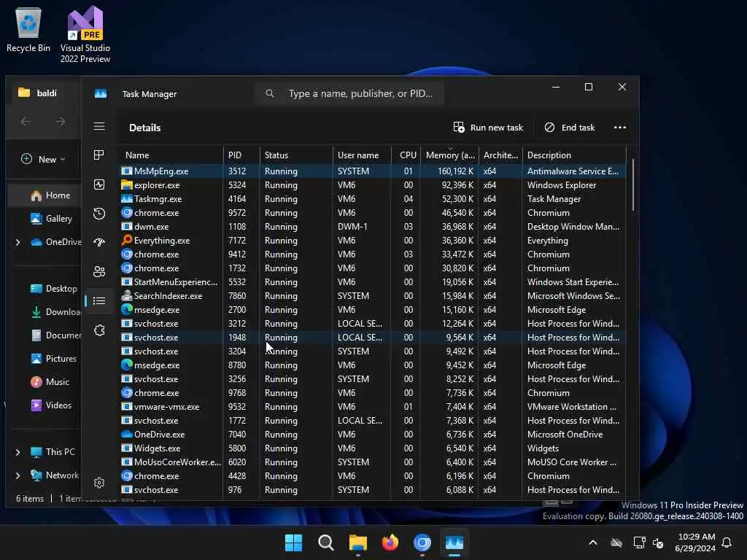Open Chromium from the taskbar
Screen dimensions: 747x560
(x=422, y=542)
